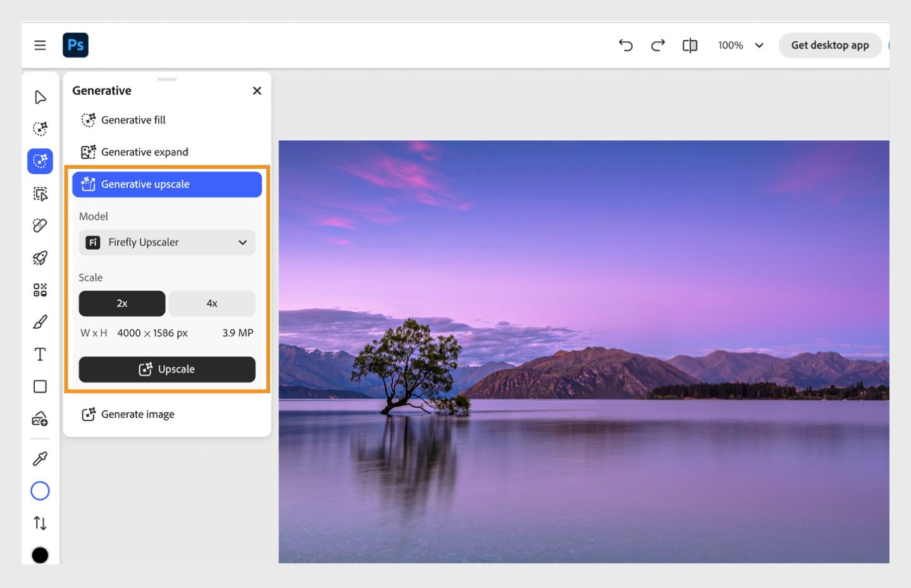Open the foreground color swatch
Screen dimensions: 911x588
coord(40,555)
